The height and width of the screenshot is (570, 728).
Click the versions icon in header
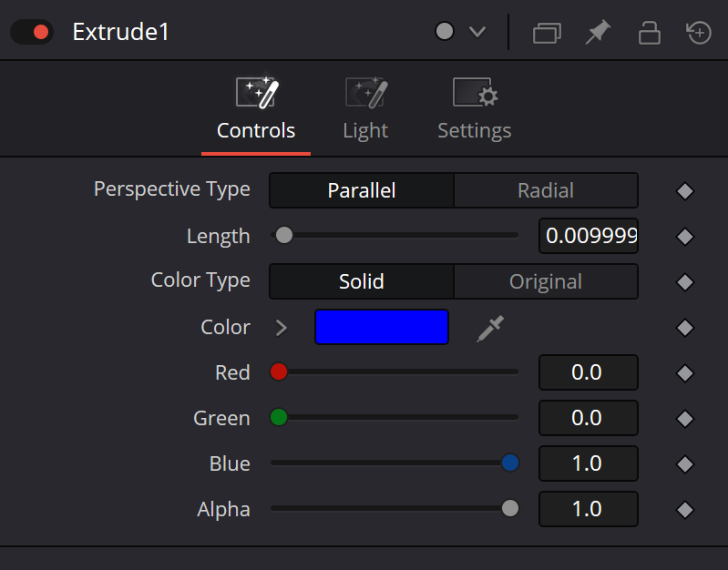pyautogui.click(x=547, y=33)
